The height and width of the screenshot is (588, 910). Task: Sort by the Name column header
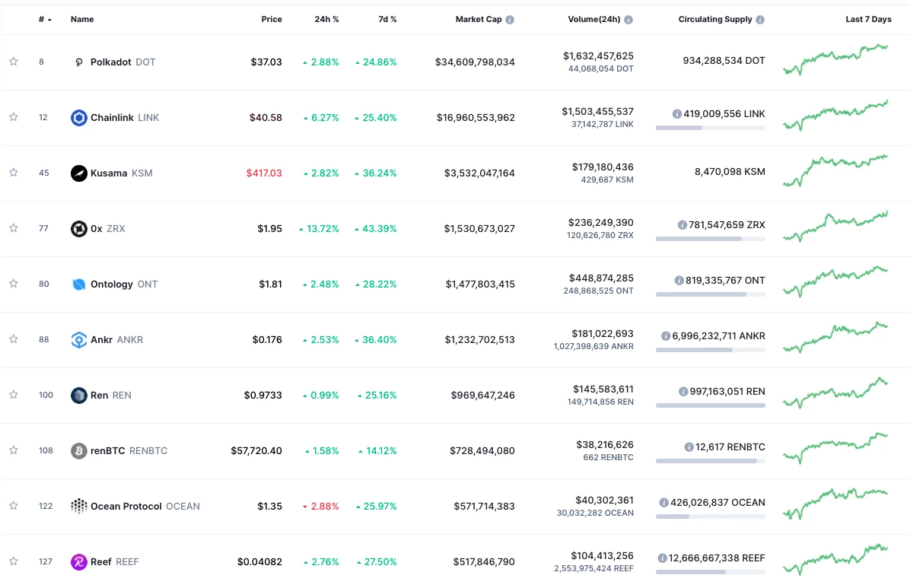82,19
